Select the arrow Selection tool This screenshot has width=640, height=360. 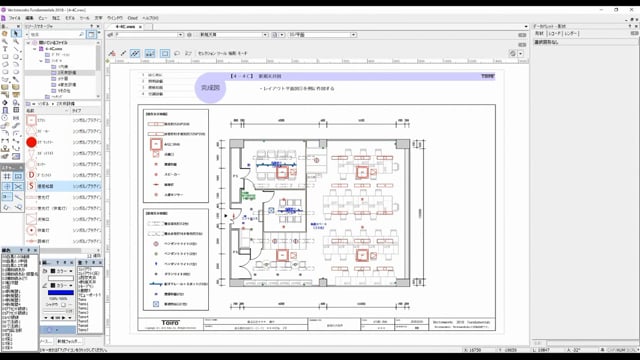pyautogui.click(x=16, y=33)
